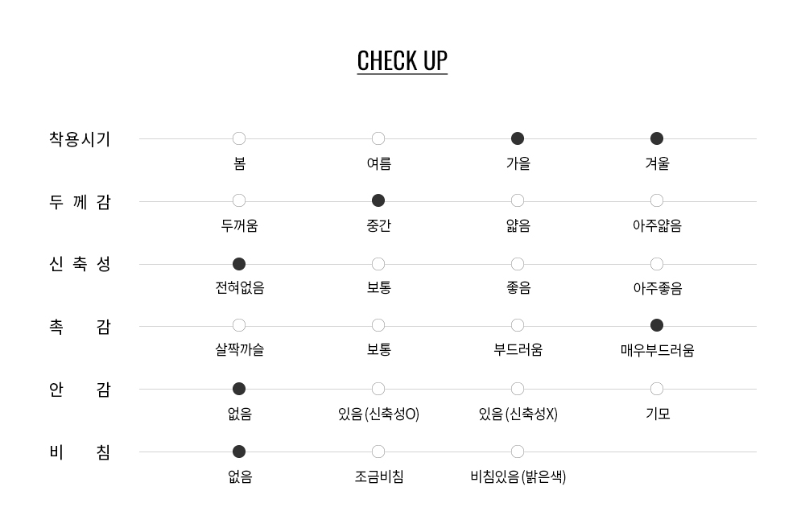The height and width of the screenshot is (532, 805).
Task: Select the 좋음 elasticity dot
Action: click(518, 264)
